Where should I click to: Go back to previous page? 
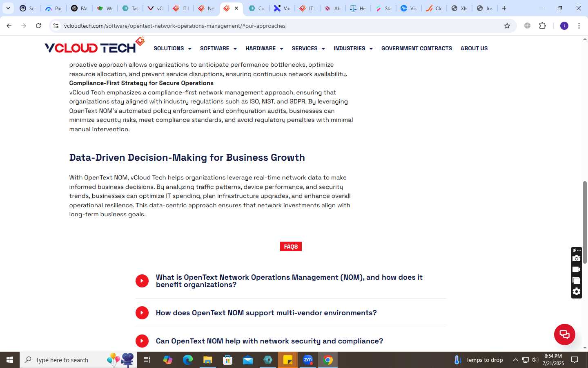9,26
